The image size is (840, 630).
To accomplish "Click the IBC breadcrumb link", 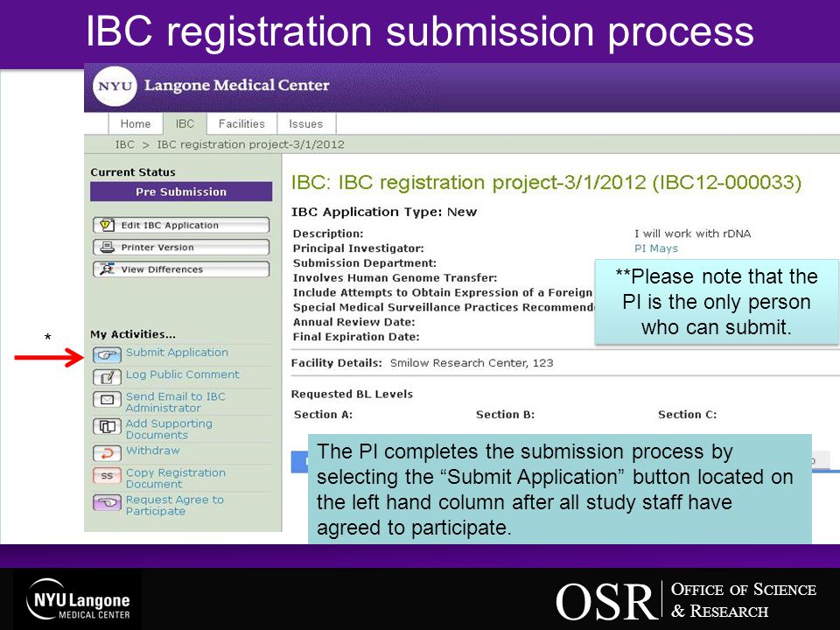I will point(125,144).
